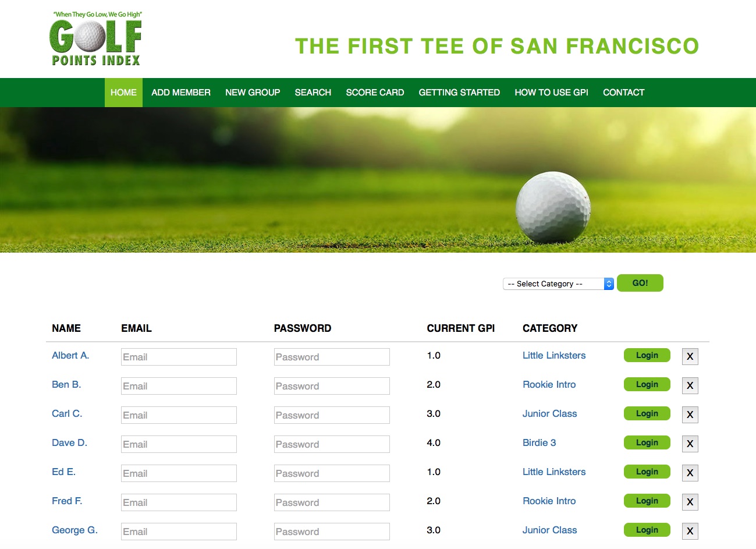Open George G. member link
756x549 pixels.
pos(74,530)
